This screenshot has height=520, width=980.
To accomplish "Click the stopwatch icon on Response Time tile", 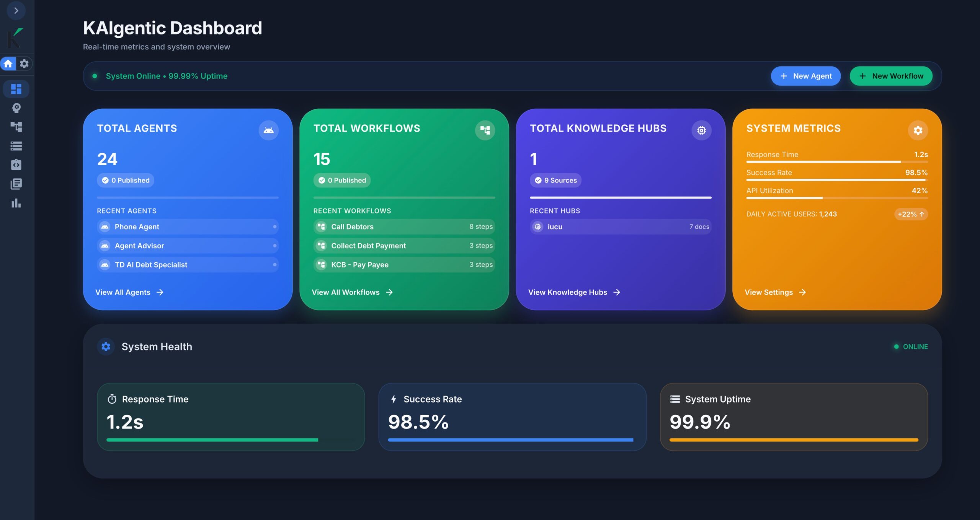I will click(112, 399).
